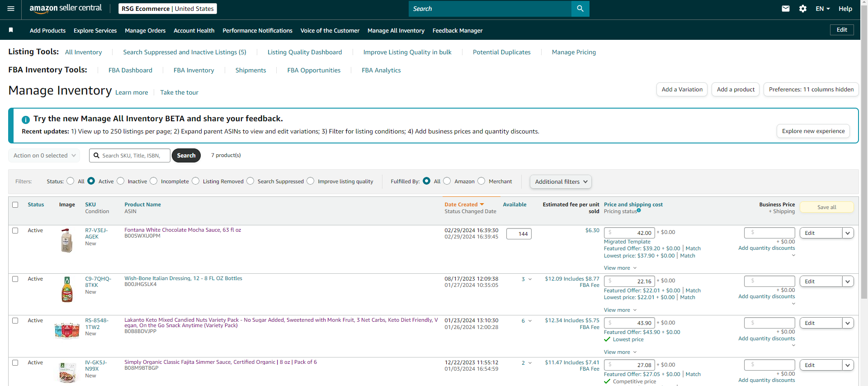The width and height of the screenshot is (868, 386).
Task: Expand the Wish-Bone available quantity chevron
Action: [530, 279]
